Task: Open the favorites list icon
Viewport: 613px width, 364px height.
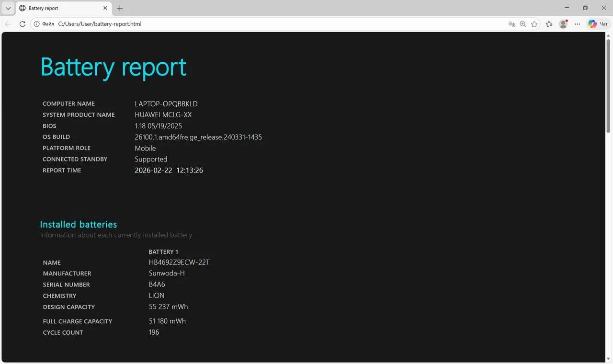Action: point(549,24)
